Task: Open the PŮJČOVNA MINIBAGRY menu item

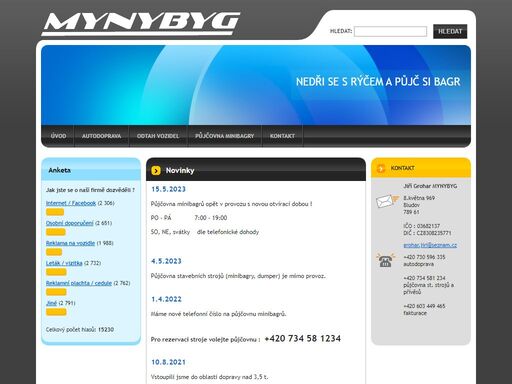Action: [x=225, y=136]
